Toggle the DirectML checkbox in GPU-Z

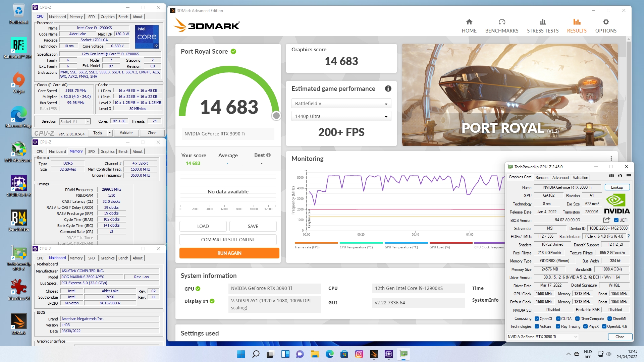(x=609, y=319)
